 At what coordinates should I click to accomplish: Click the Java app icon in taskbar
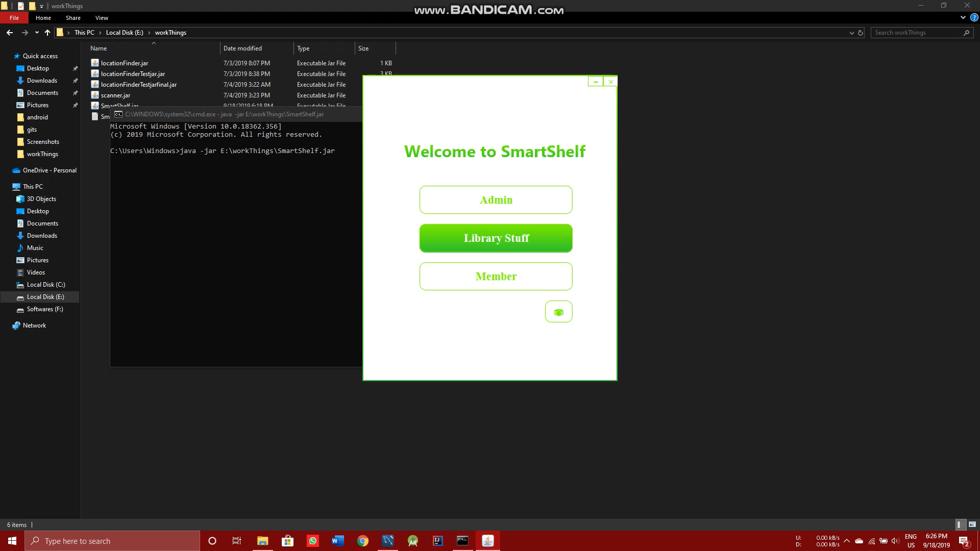point(488,541)
